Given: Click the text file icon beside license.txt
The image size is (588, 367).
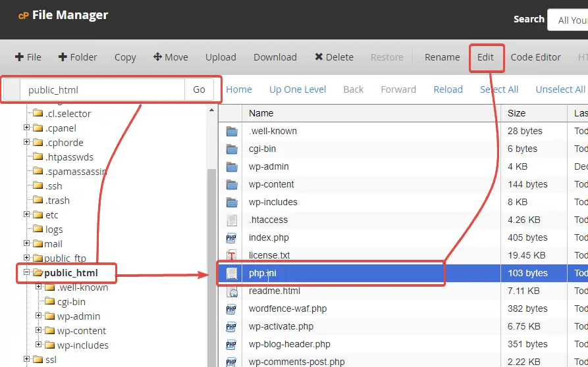Looking at the screenshot, I should [x=231, y=255].
